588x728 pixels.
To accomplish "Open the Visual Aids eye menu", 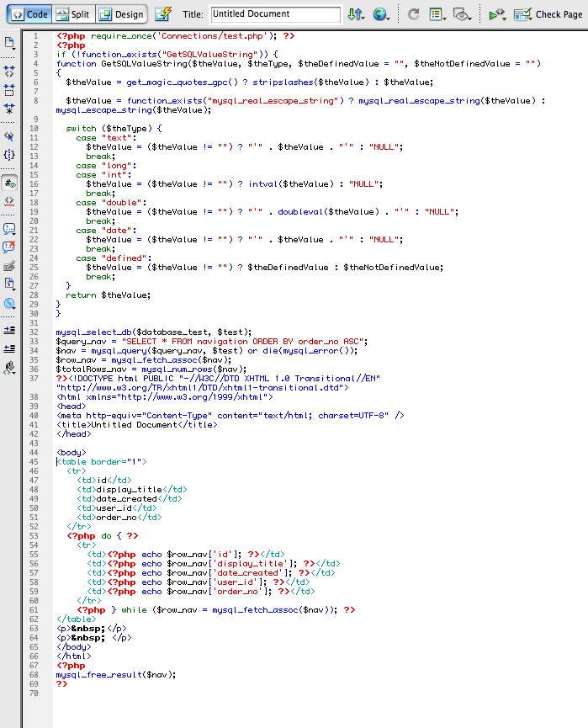I will [x=462, y=14].
